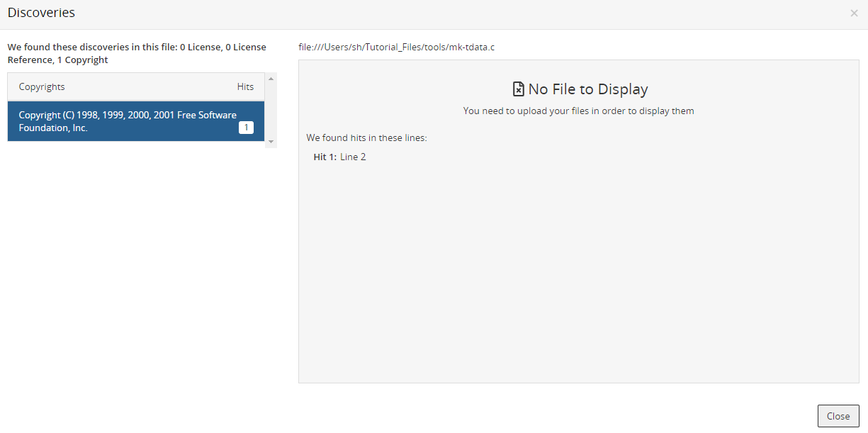Click the We found hits in these lines text
The image size is (868, 433).
coord(366,137)
